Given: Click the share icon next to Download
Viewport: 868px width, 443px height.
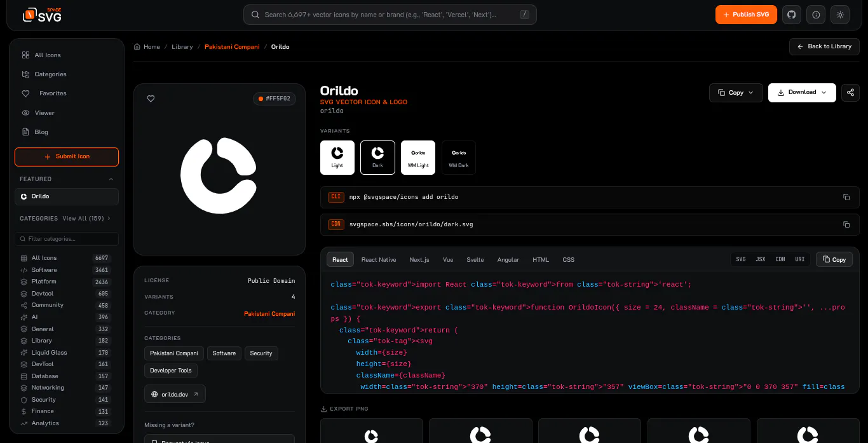Looking at the screenshot, I should [x=850, y=92].
